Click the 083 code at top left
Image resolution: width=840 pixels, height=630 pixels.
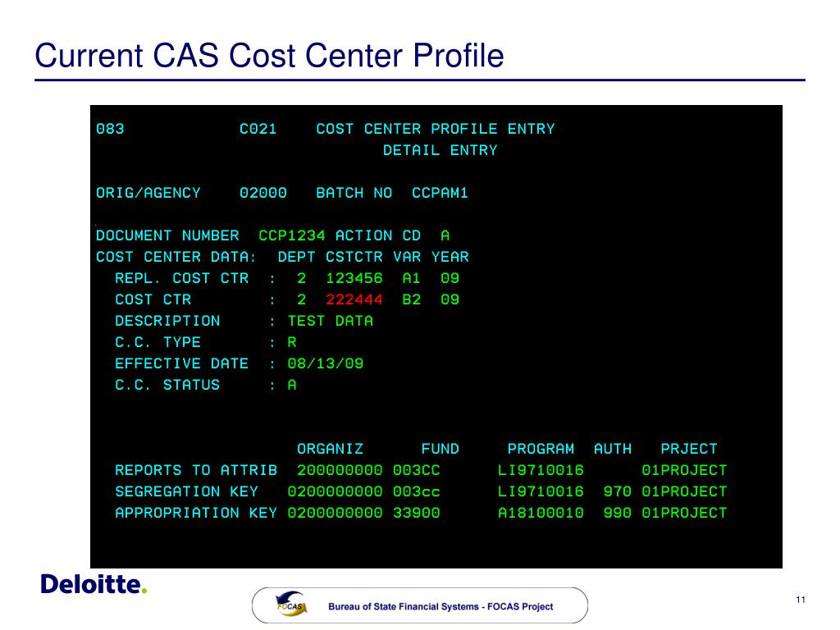click(110, 129)
